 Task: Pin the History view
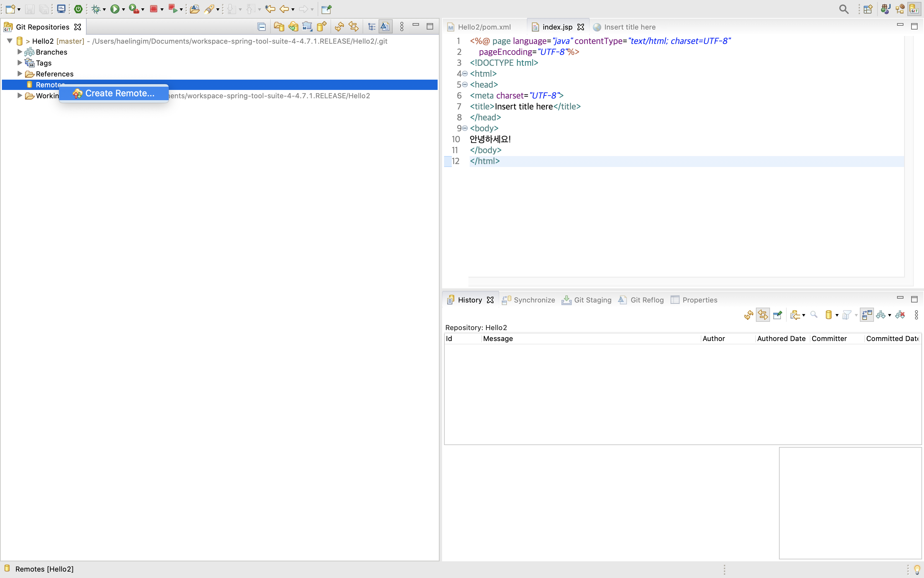(x=777, y=315)
